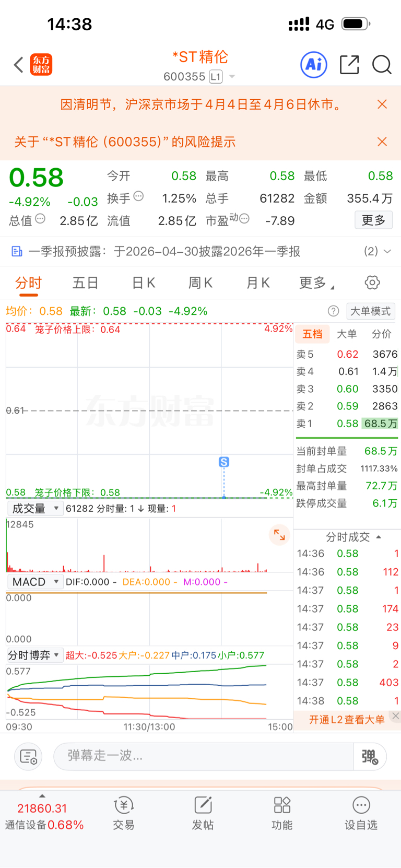The height and width of the screenshot is (868, 401).
Task: Switch to the 分时 tab
Action: [x=28, y=283]
